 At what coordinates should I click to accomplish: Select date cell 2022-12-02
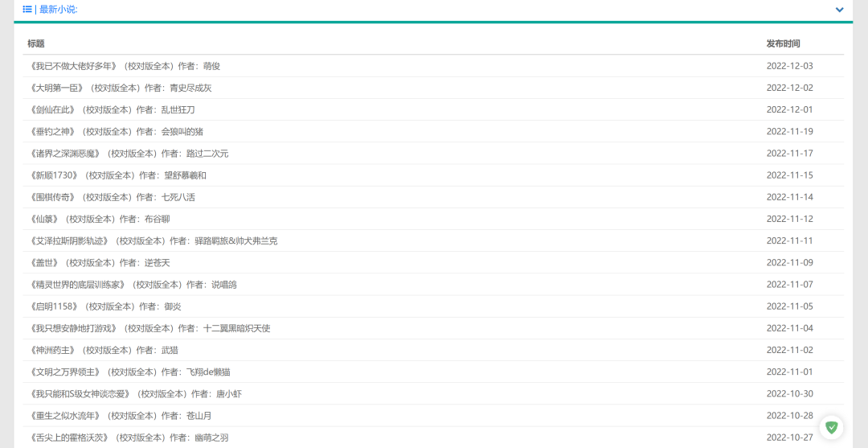pyautogui.click(x=790, y=88)
